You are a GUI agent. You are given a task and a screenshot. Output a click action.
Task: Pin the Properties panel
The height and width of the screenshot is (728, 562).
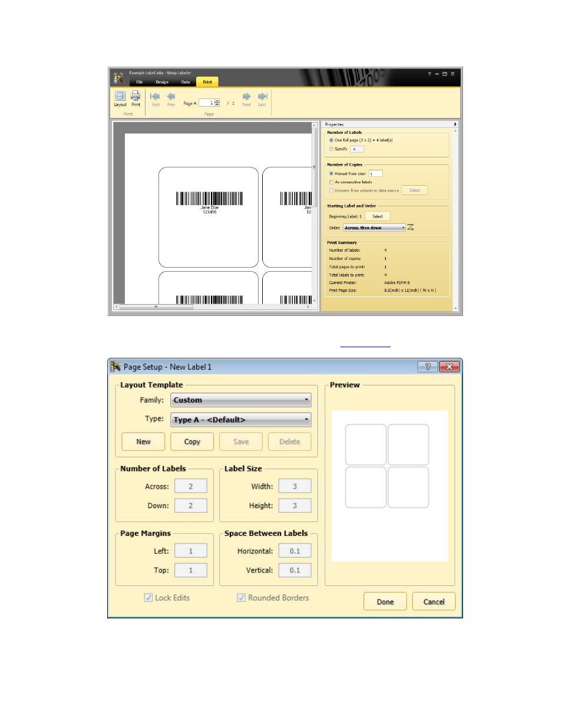pos(455,124)
